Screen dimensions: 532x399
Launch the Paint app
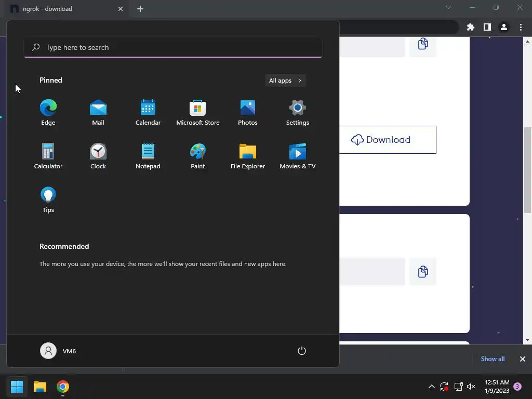[x=198, y=156]
